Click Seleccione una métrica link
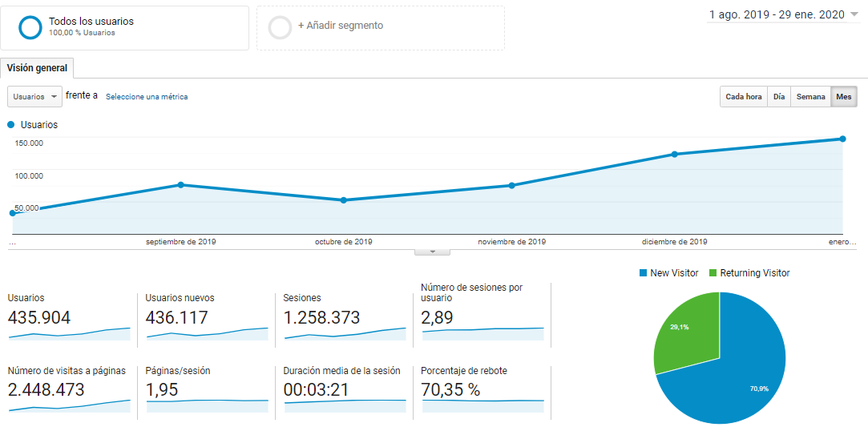Viewport: 868px width, 431px height. [x=147, y=97]
